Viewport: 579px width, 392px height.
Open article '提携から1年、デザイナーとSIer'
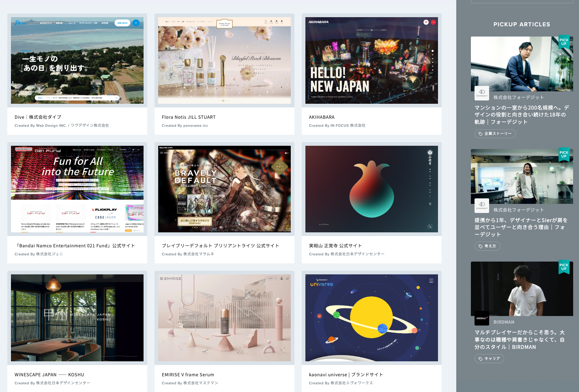click(x=522, y=227)
